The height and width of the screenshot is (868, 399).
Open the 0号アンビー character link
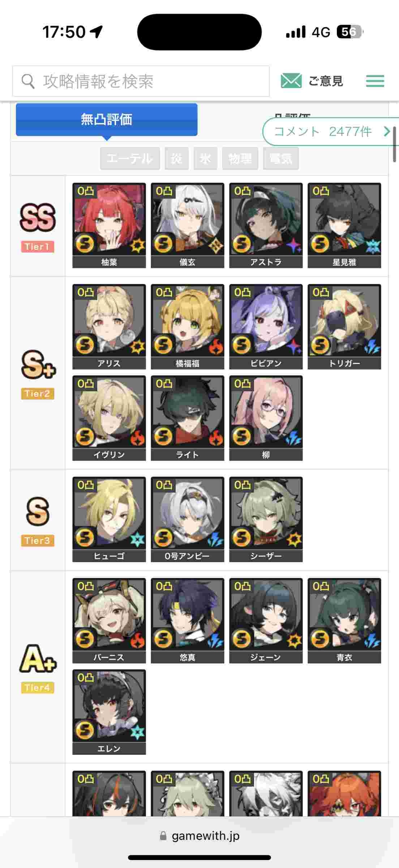[188, 519]
